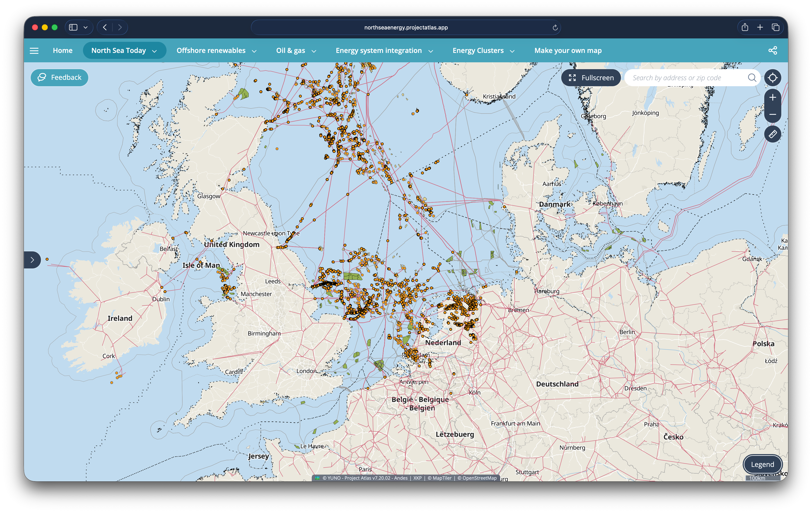812x513 pixels.
Task: Click the Hamburg city label
Action: pyautogui.click(x=547, y=291)
